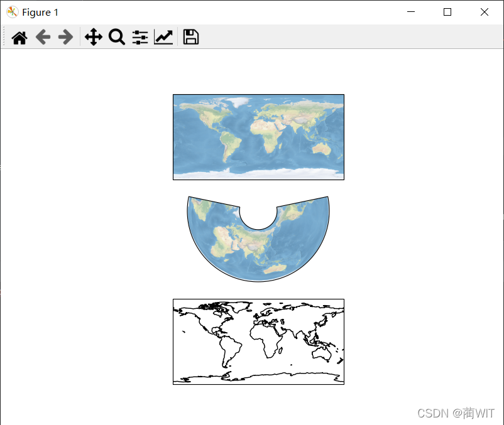Select the Pan/Zoom tool

pyautogui.click(x=93, y=37)
